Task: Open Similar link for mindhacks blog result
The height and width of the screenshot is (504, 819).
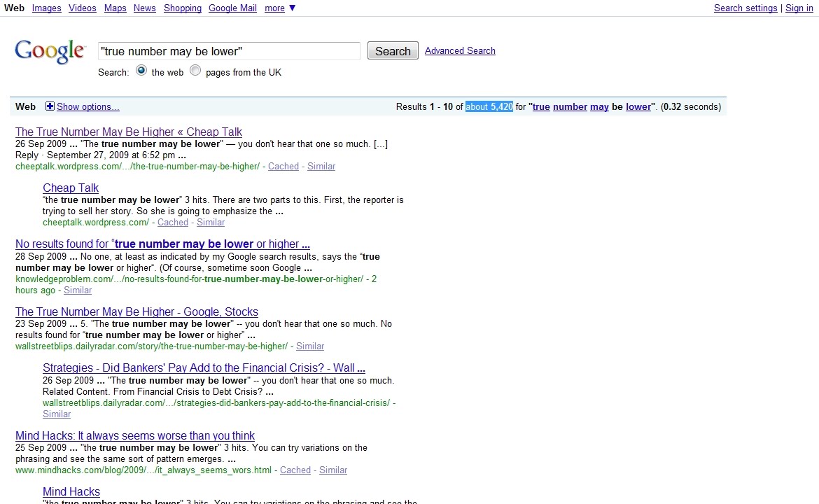Action: click(x=333, y=470)
